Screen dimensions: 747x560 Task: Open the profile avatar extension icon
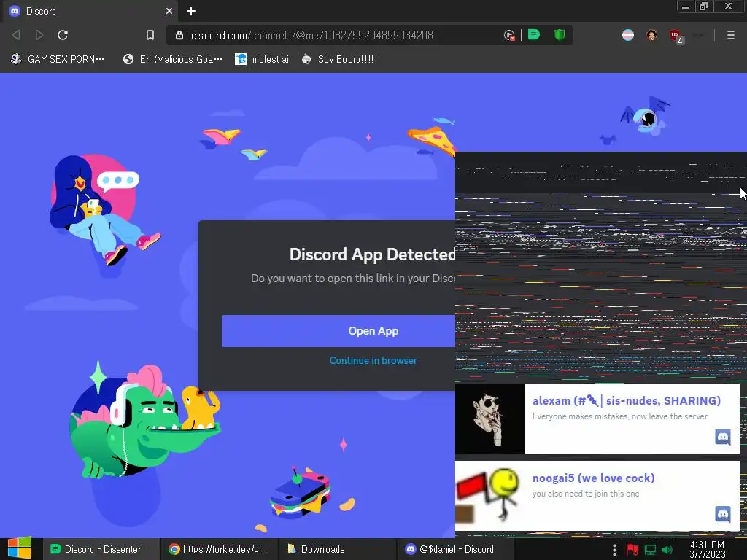pos(651,35)
